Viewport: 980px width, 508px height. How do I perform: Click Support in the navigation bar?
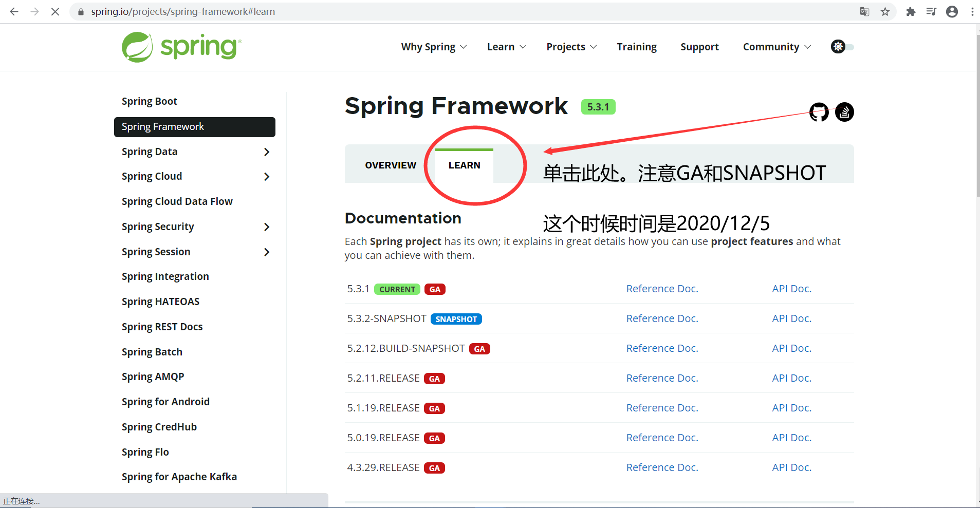(x=699, y=47)
